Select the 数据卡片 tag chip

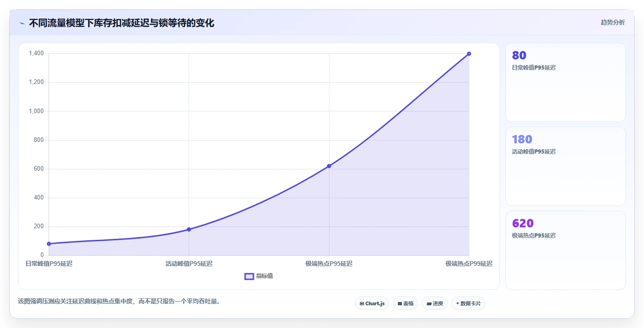[x=468, y=303]
